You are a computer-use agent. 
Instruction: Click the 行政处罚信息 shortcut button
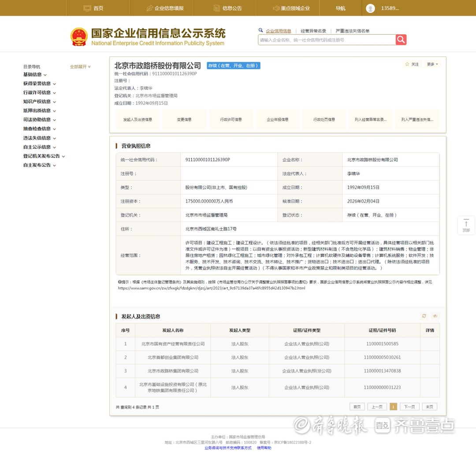pos(324,119)
